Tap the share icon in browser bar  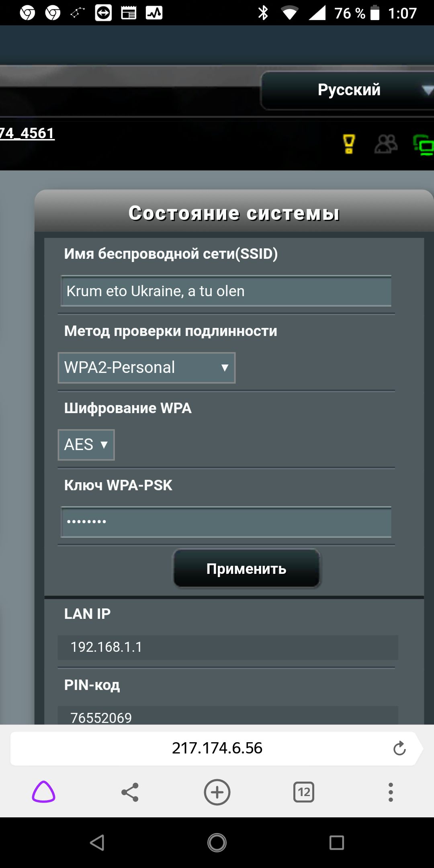click(x=130, y=792)
